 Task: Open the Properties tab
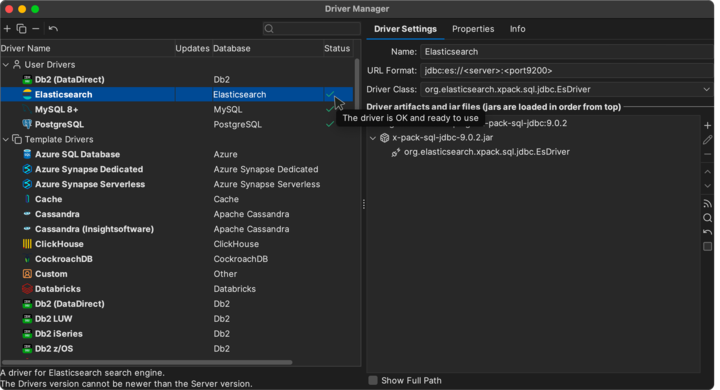click(473, 29)
